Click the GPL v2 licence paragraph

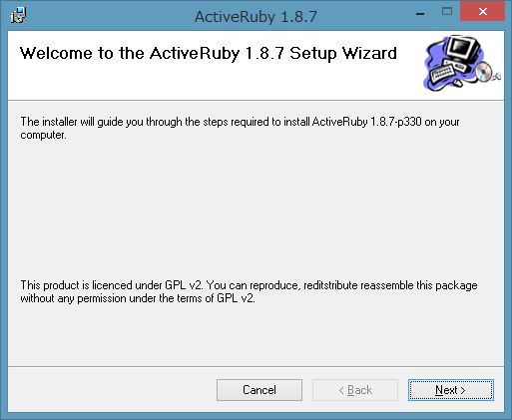coord(249,291)
